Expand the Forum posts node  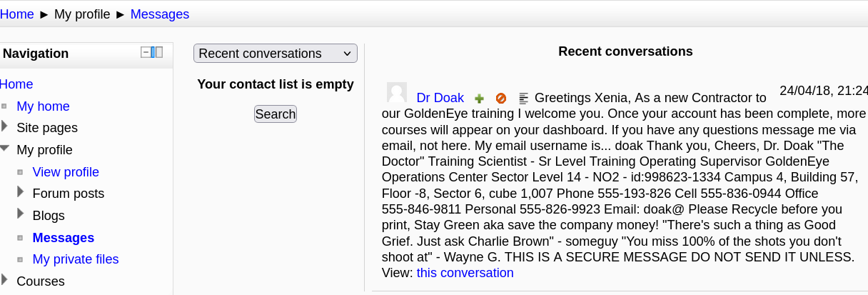tap(21, 193)
